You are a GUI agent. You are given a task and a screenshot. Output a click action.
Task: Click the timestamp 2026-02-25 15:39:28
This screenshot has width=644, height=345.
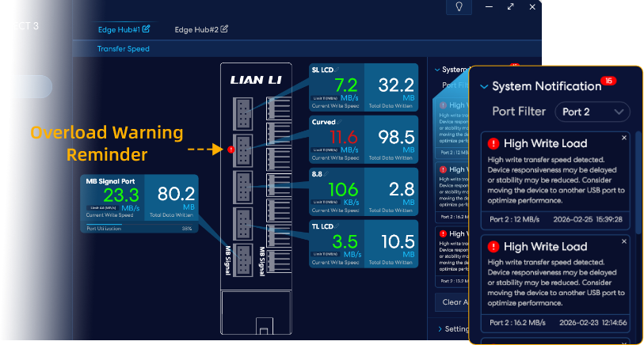[588, 219]
